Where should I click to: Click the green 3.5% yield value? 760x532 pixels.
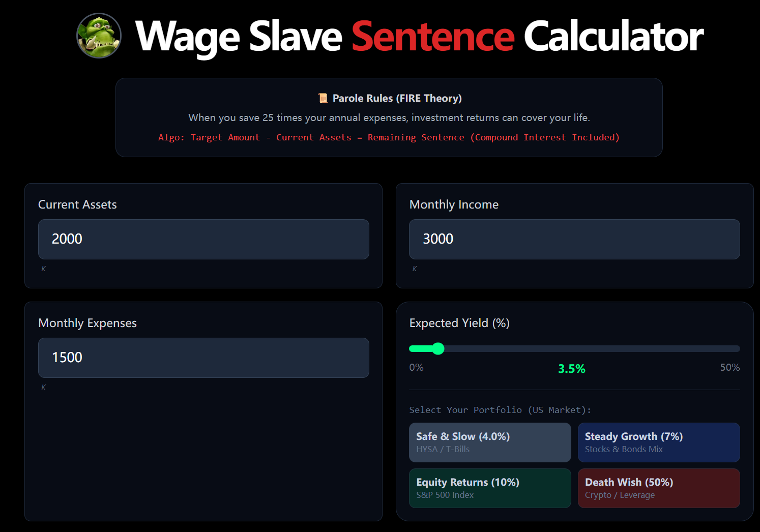pyautogui.click(x=571, y=368)
